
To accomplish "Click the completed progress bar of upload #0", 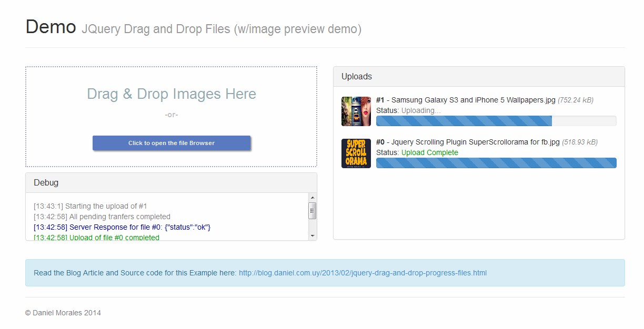I will 496,163.
